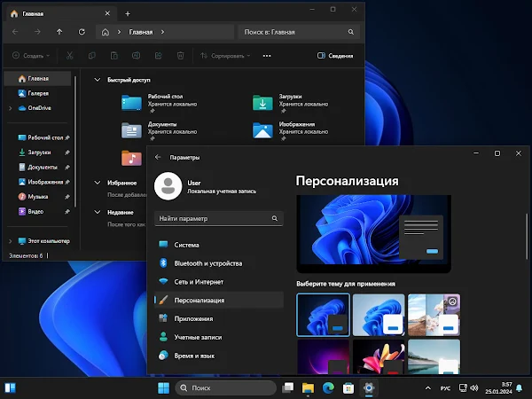Select Время и язык in Settings sidebar
The height and width of the screenshot is (399, 532).
[219, 356]
